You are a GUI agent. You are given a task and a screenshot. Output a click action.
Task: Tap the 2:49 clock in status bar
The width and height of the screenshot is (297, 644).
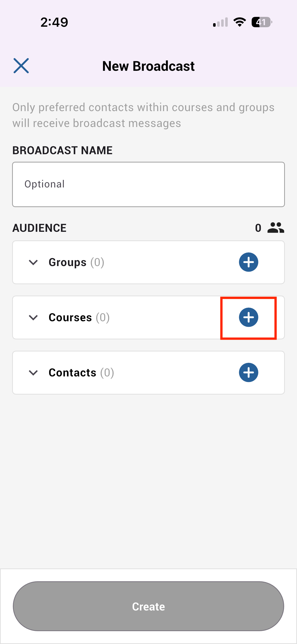coord(54,22)
